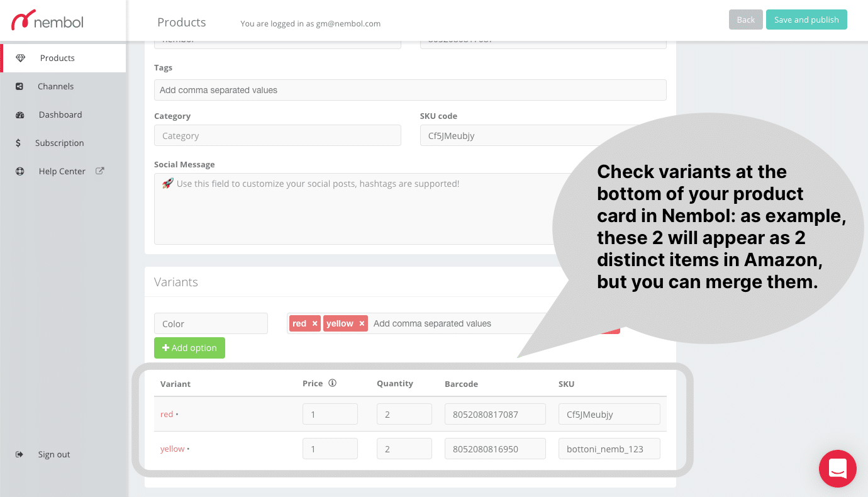The image size is (868, 497).
Task: Open Help Center from the sidebar
Action: [60, 170]
